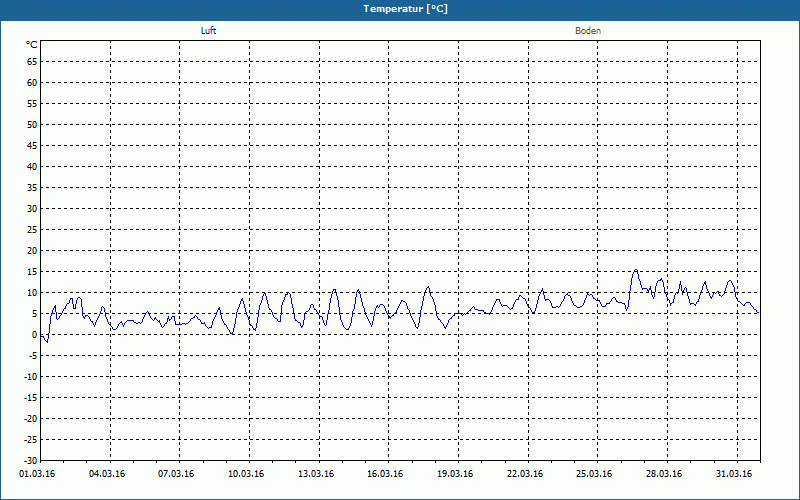Viewport: 800px width, 500px height.
Task: Click the 45 value on y-axis
Action: (32, 145)
